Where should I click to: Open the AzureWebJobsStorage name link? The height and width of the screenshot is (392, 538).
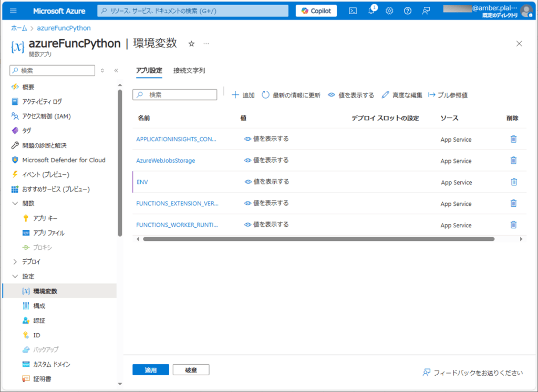[x=165, y=161]
